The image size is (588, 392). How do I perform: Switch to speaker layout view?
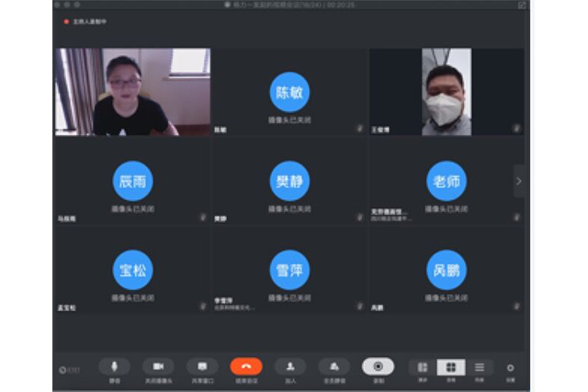click(423, 367)
